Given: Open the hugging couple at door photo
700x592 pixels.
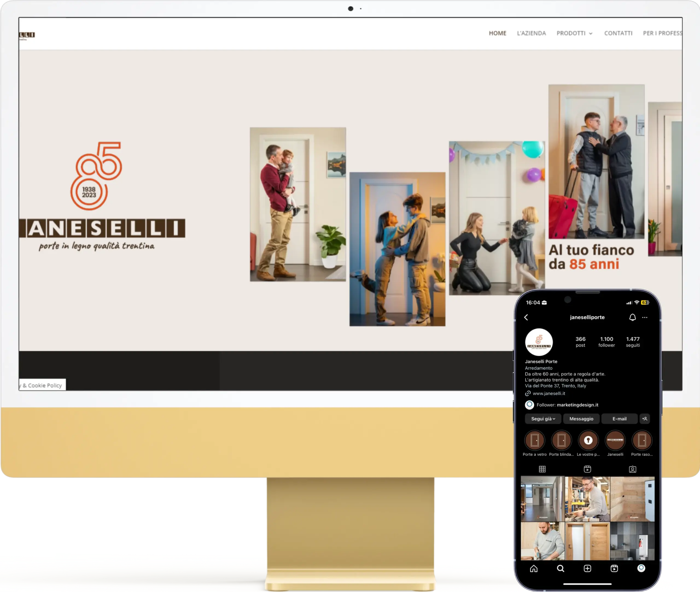Looking at the screenshot, I should coord(398,249).
